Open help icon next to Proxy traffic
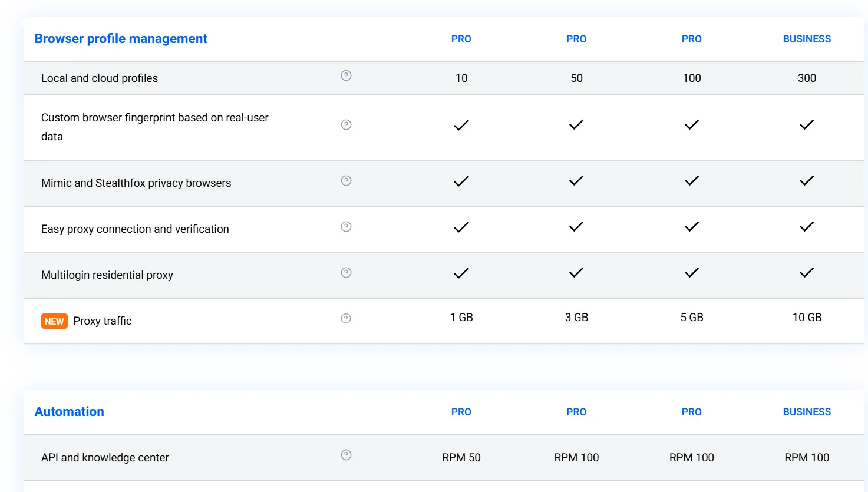Image resolution: width=868 pixels, height=492 pixels. coord(346,318)
